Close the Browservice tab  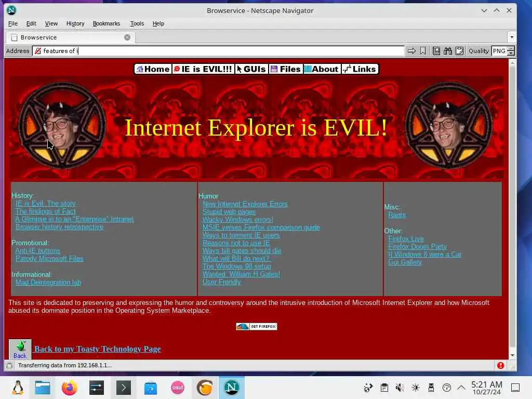pyautogui.click(x=127, y=37)
